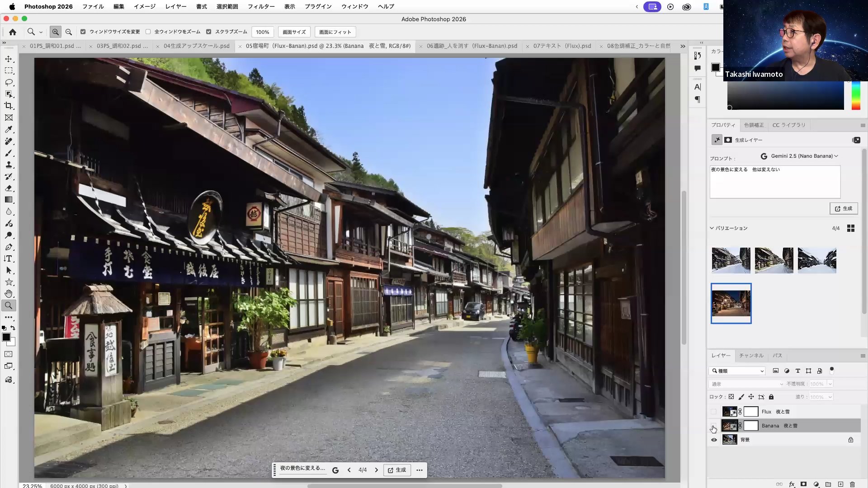868x488 pixels.
Task: Hide the 背景 layer eye icon
Action: (x=714, y=440)
